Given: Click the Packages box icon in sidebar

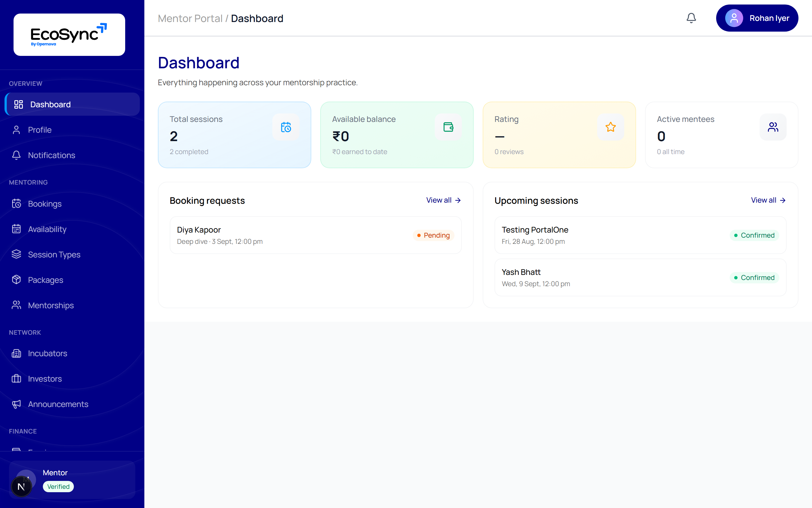Looking at the screenshot, I should click(16, 280).
